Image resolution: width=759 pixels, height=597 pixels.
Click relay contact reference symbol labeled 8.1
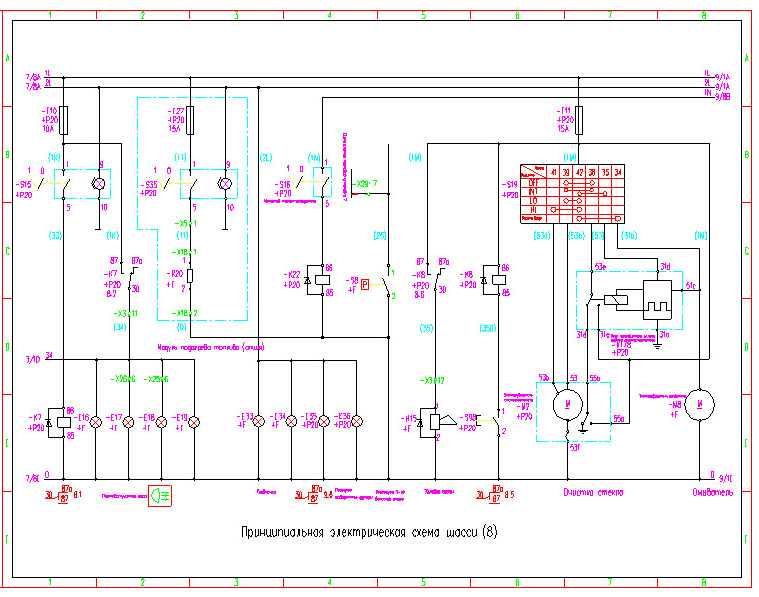pyautogui.click(x=64, y=495)
